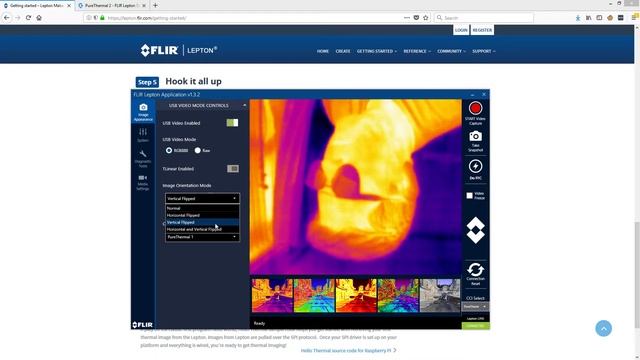This screenshot has width=640, height=360.
Task: Click the Login button
Action: [461, 30]
